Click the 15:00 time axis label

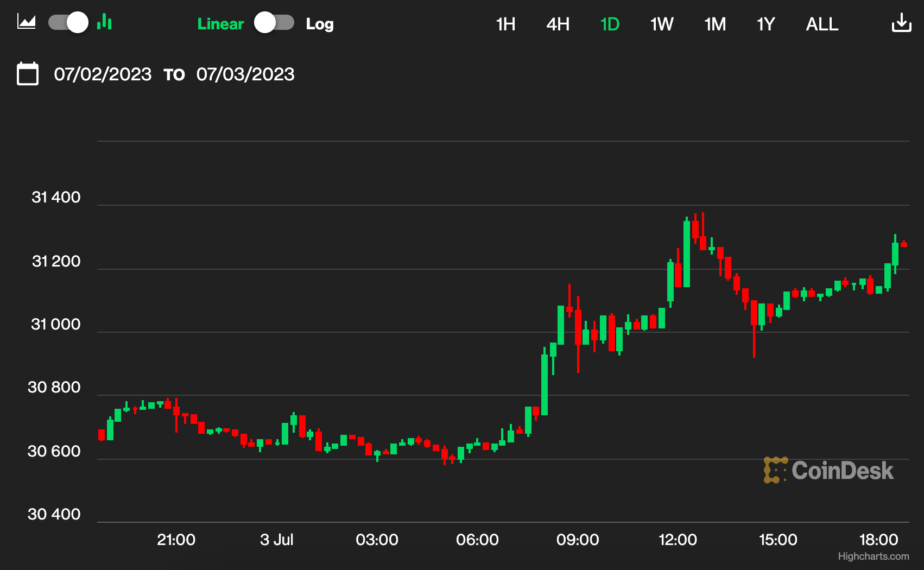pos(778,540)
